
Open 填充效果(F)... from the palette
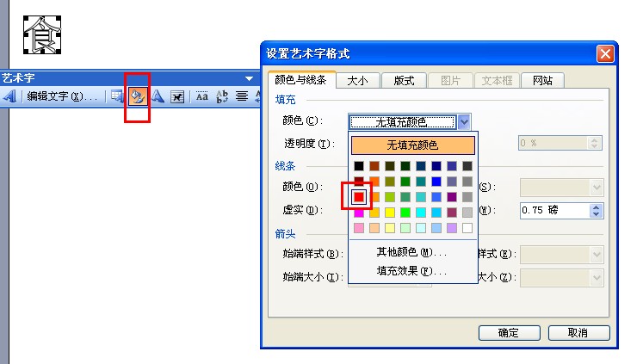point(411,271)
